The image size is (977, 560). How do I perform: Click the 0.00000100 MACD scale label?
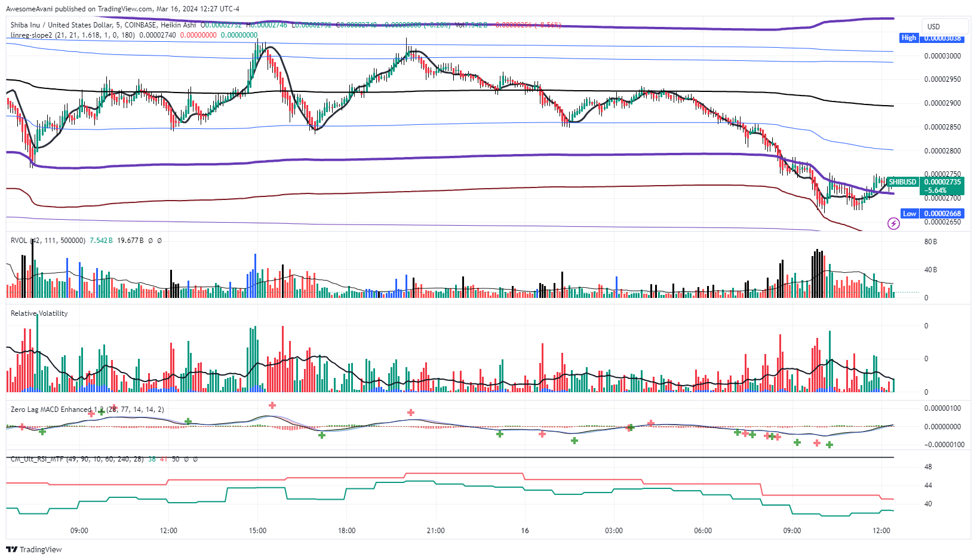942,408
